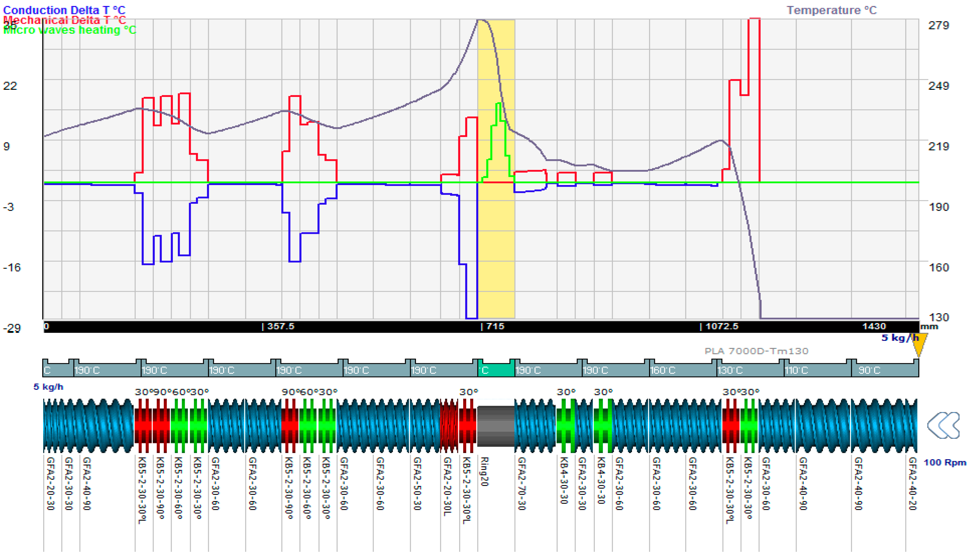The height and width of the screenshot is (560, 969).
Task: Select the GFA2-70-30 screw element after the ring
Action: point(535,425)
